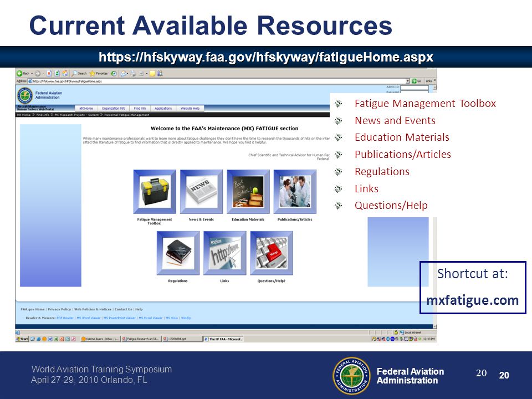
Task: Open Links http cursor icon
Action: (x=224, y=253)
